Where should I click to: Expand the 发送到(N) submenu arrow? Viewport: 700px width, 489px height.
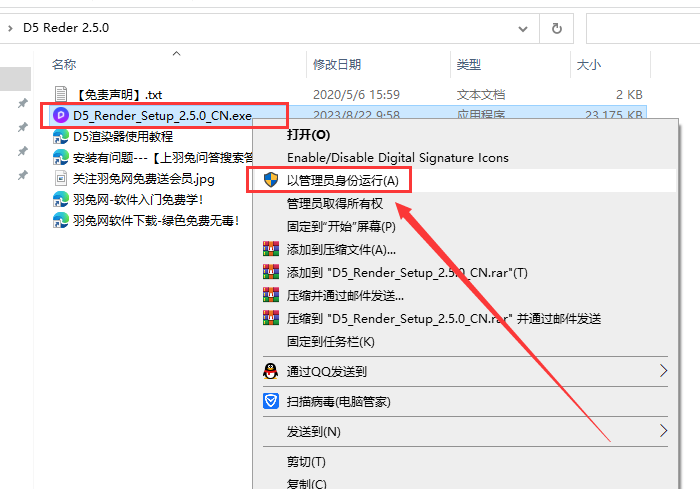tap(663, 431)
